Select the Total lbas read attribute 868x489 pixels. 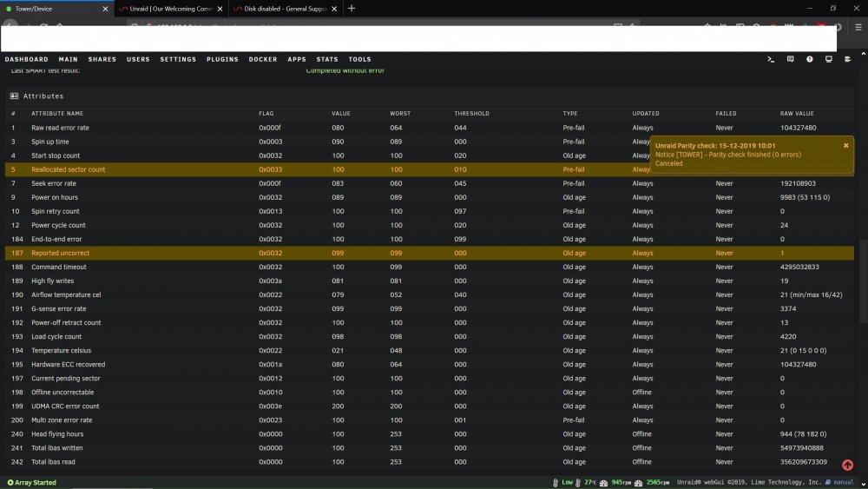pos(53,462)
